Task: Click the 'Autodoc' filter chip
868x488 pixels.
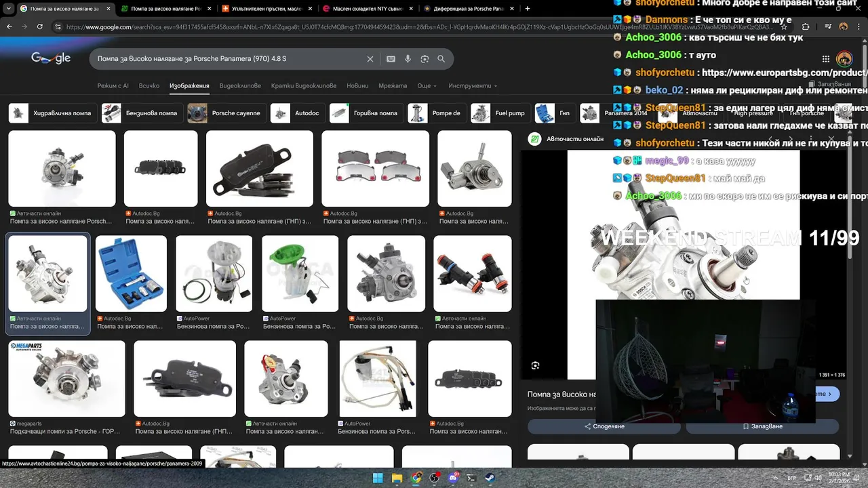Action: click(298, 113)
